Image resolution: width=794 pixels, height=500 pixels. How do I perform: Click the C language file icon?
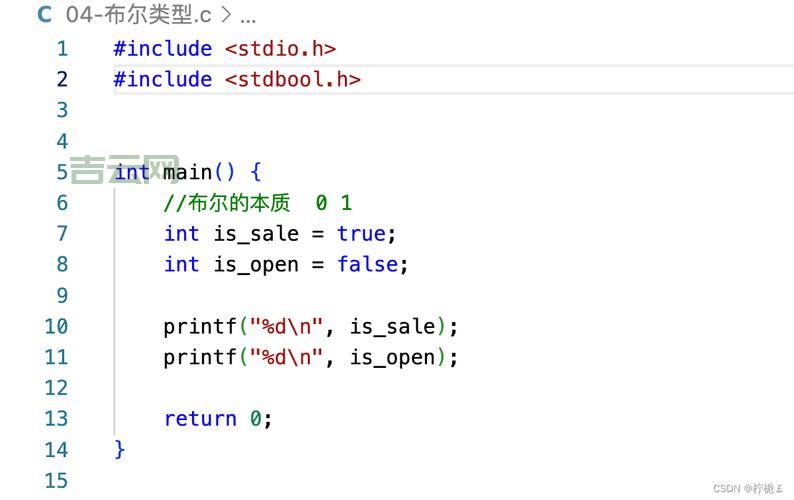(44, 15)
